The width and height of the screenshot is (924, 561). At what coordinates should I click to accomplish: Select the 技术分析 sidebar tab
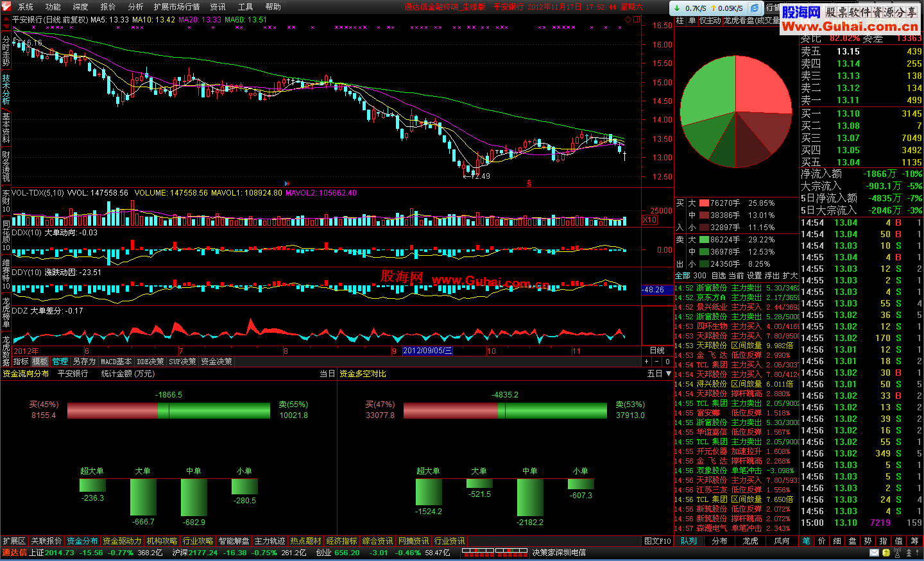tap(6, 89)
